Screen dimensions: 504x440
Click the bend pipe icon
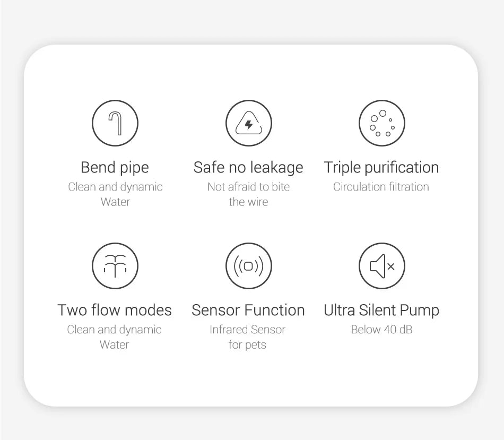click(115, 123)
